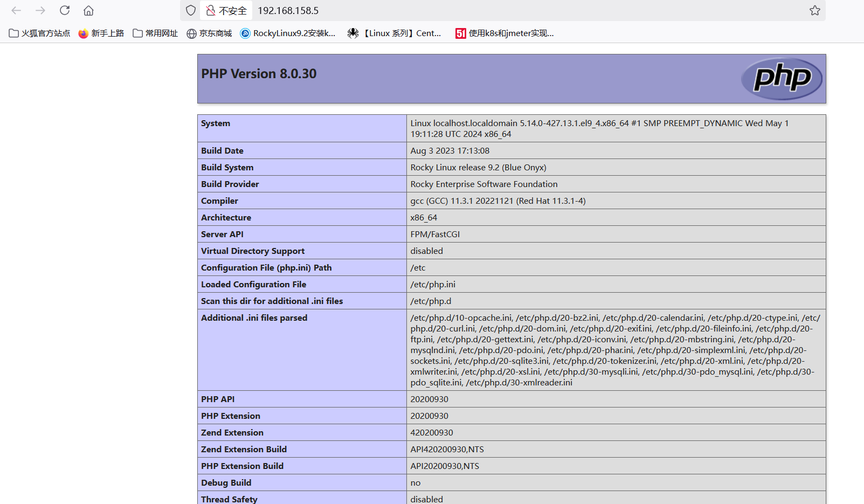The width and height of the screenshot is (864, 504).
Task: Click the Rocky Linux release 9.2 value
Action: click(479, 168)
